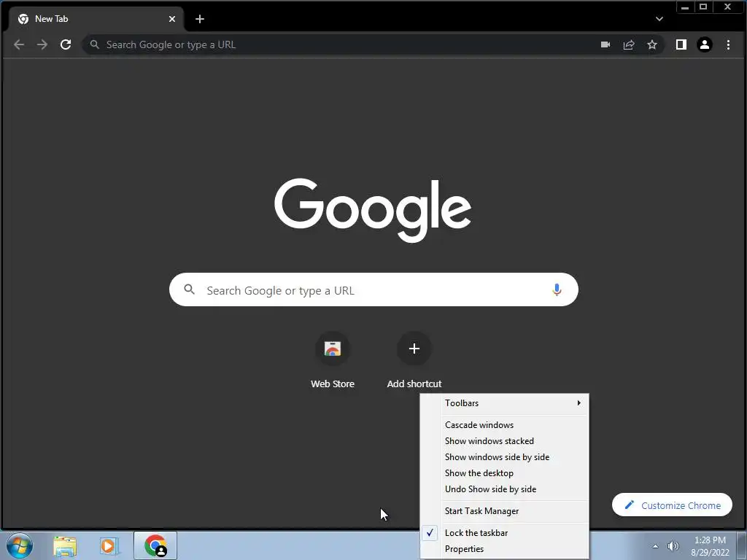Open the Windows Start button

[20, 545]
